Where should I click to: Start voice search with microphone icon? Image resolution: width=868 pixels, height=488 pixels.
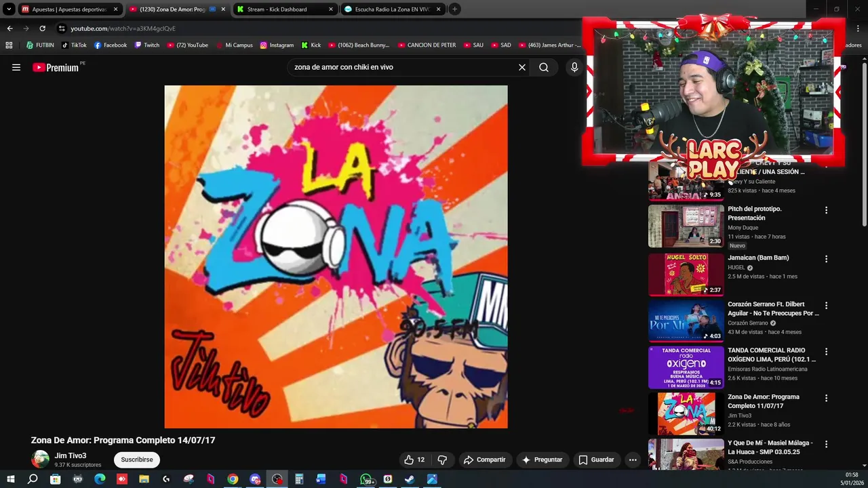tap(574, 67)
